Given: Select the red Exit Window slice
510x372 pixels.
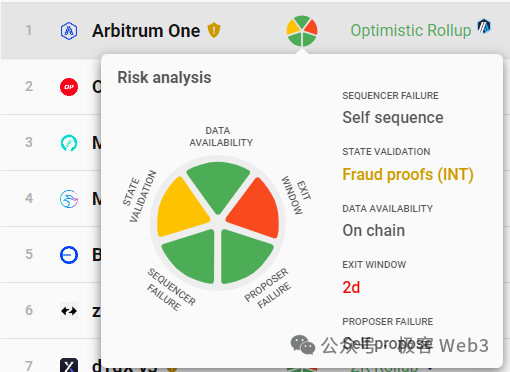Looking at the screenshot, I should tap(255, 208).
